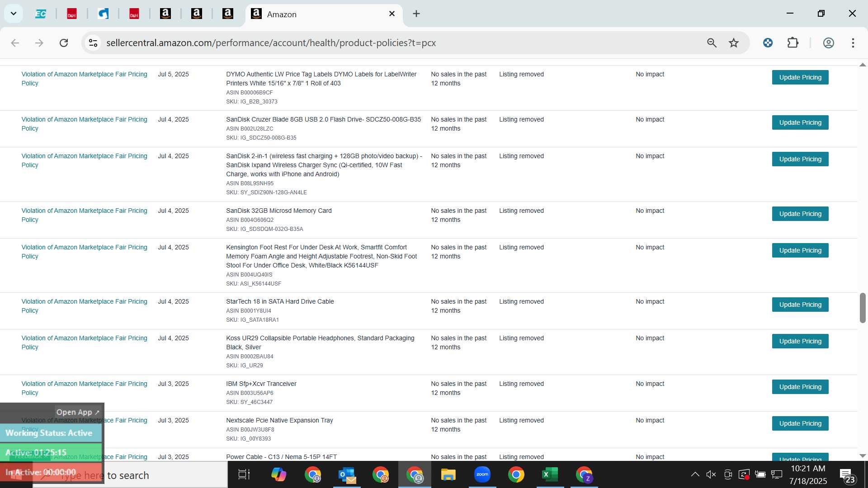Switch to the first inactive Amazon tab
The width and height of the screenshot is (868, 488).
pos(165,14)
